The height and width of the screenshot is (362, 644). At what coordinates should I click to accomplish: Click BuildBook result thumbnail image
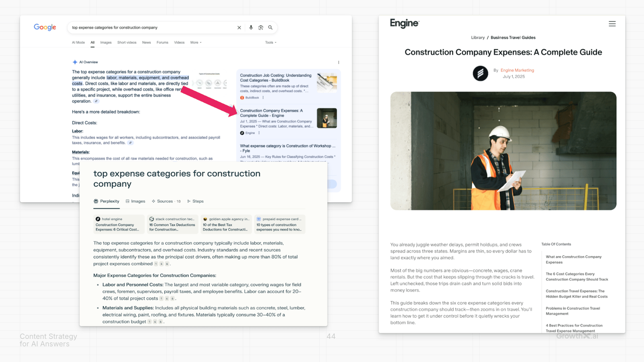[x=327, y=83]
